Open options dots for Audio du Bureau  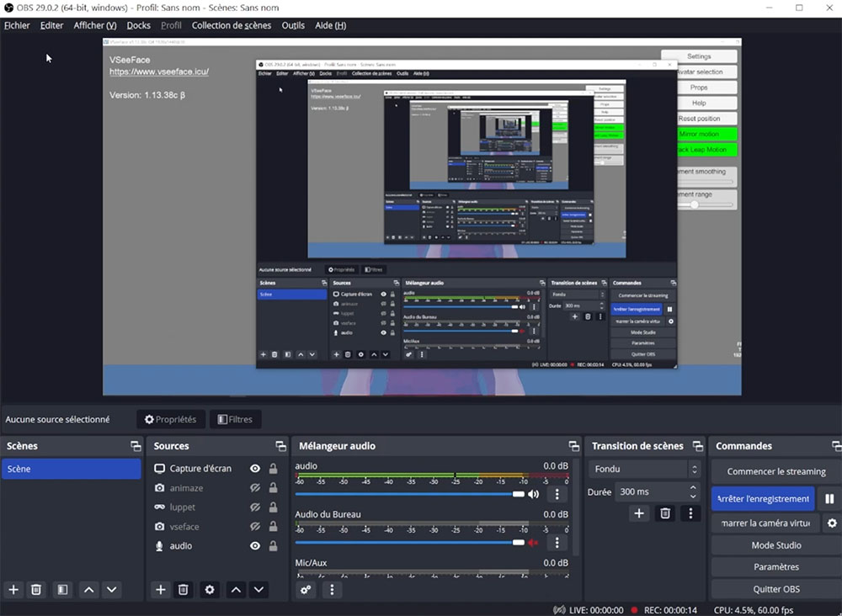point(557,543)
